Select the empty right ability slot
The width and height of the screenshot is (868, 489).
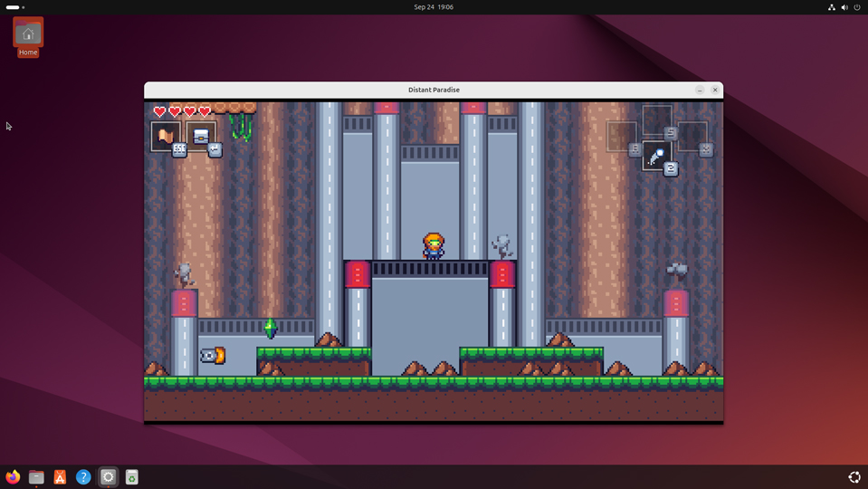point(692,136)
